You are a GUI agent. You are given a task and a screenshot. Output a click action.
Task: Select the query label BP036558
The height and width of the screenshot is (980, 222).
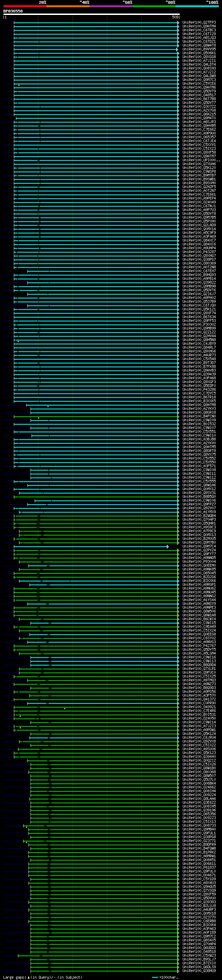[13, 11]
